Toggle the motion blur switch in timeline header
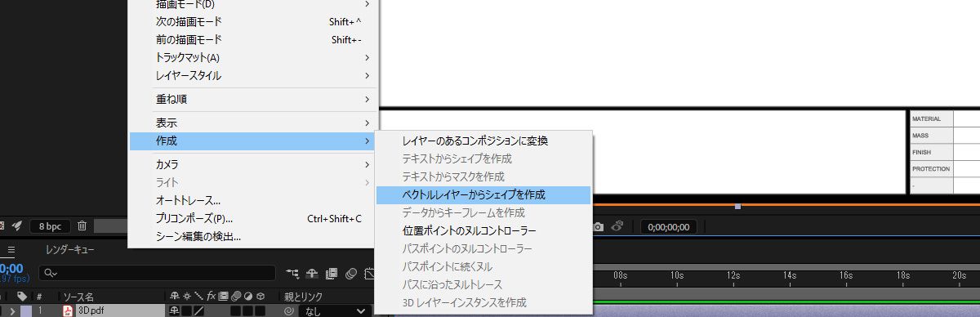The width and height of the screenshot is (980, 317). coord(352,273)
